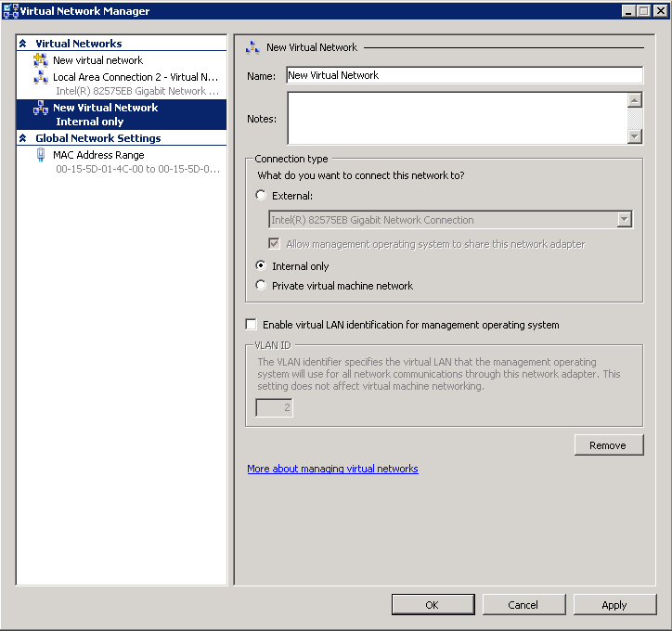Click the Name text field
672x631 pixels.
click(x=464, y=75)
